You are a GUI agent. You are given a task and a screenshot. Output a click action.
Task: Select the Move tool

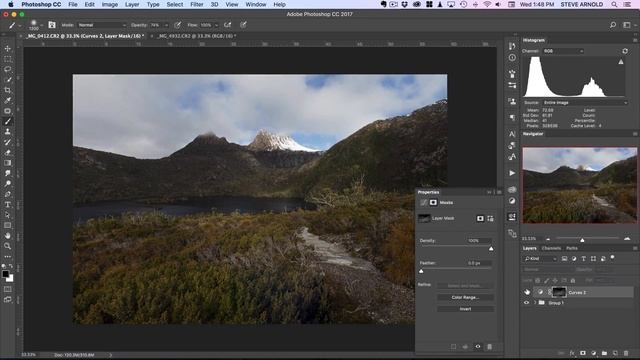pos(8,49)
